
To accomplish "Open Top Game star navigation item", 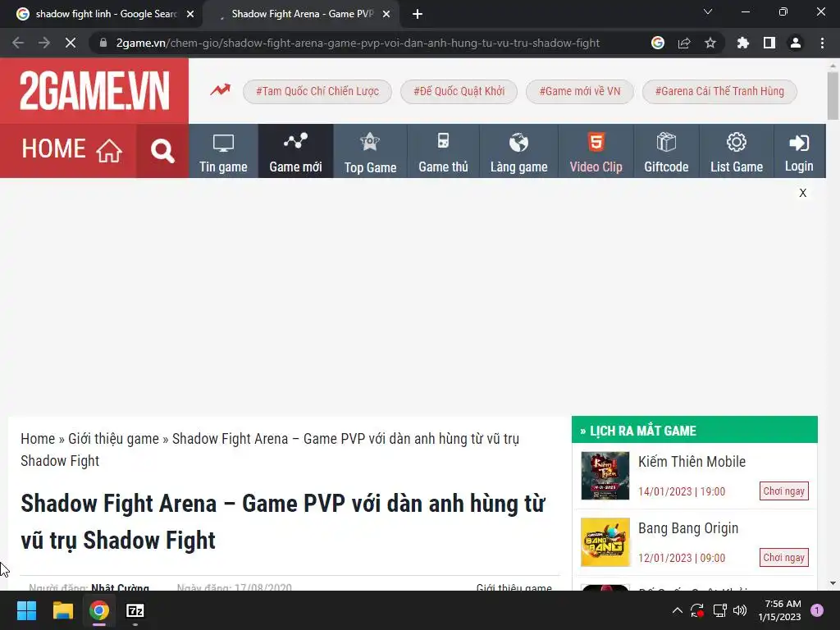I will coord(370,151).
